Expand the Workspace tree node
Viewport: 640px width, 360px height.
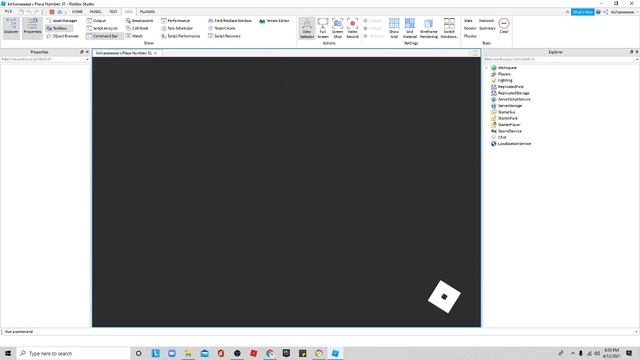pyautogui.click(x=487, y=68)
